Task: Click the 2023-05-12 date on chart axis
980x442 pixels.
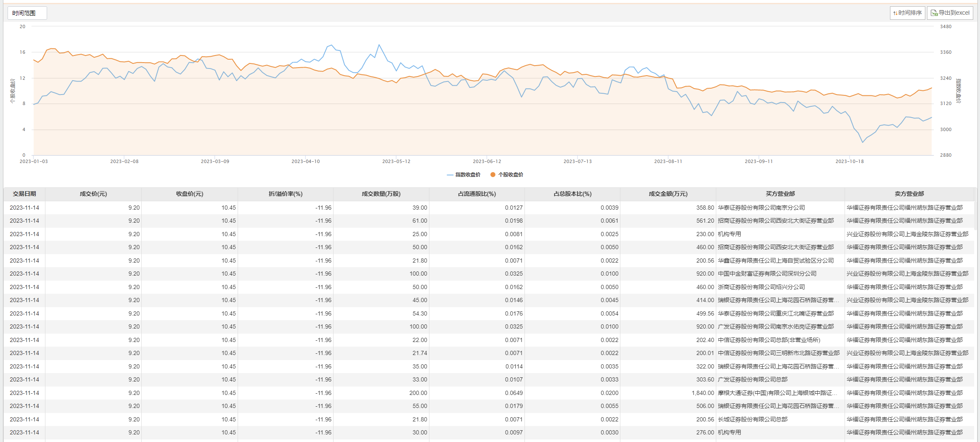Action: pyautogui.click(x=396, y=161)
